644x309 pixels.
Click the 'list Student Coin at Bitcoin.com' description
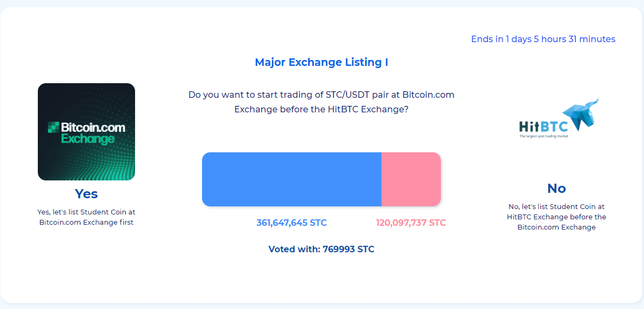coord(86,217)
